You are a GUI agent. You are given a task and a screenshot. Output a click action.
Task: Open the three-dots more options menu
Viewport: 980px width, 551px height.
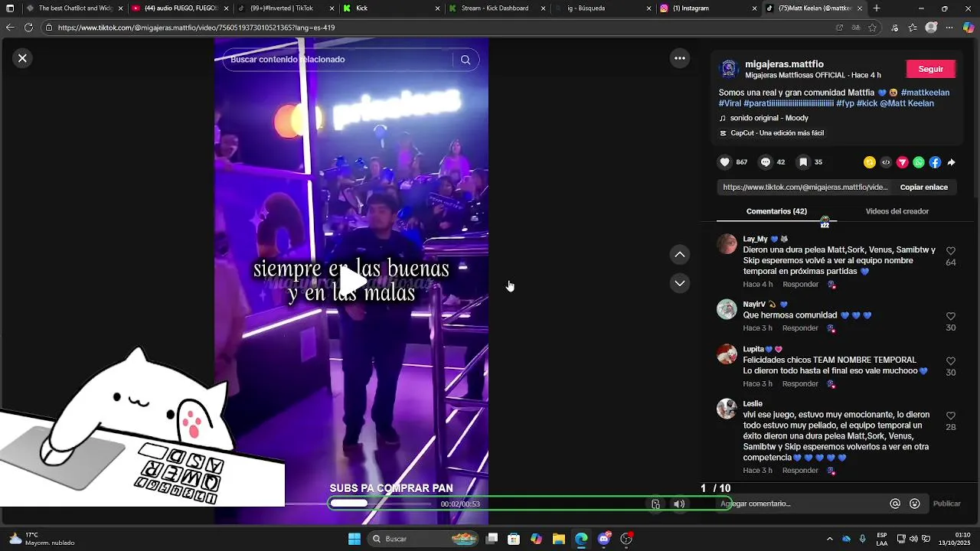click(679, 58)
